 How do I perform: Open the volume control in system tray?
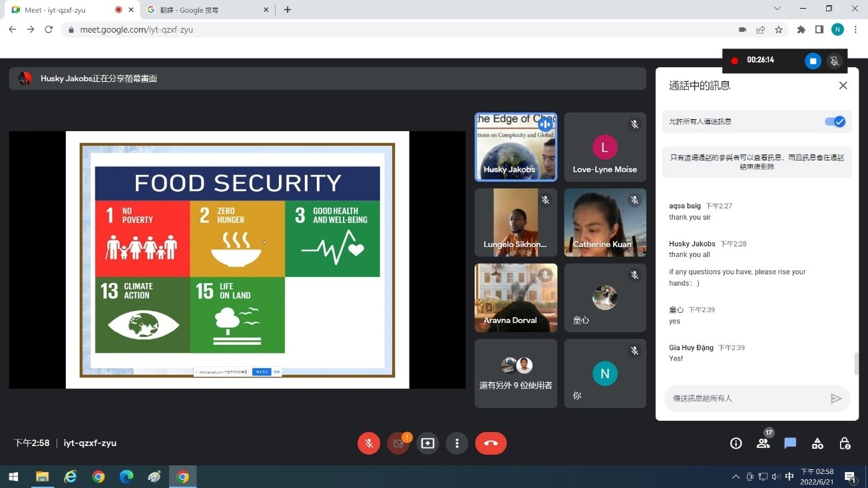[x=775, y=477]
